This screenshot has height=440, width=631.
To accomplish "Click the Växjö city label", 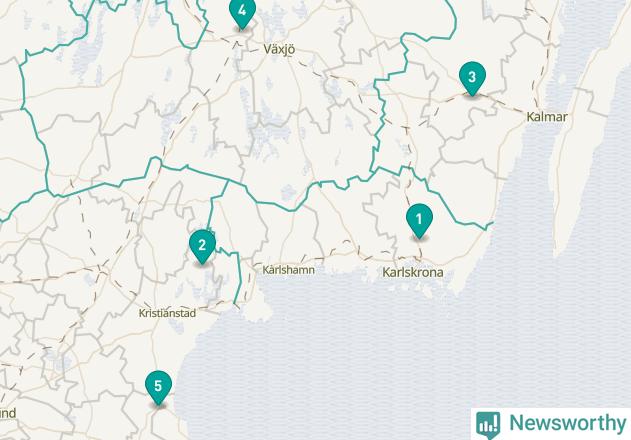I will (x=279, y=50).
